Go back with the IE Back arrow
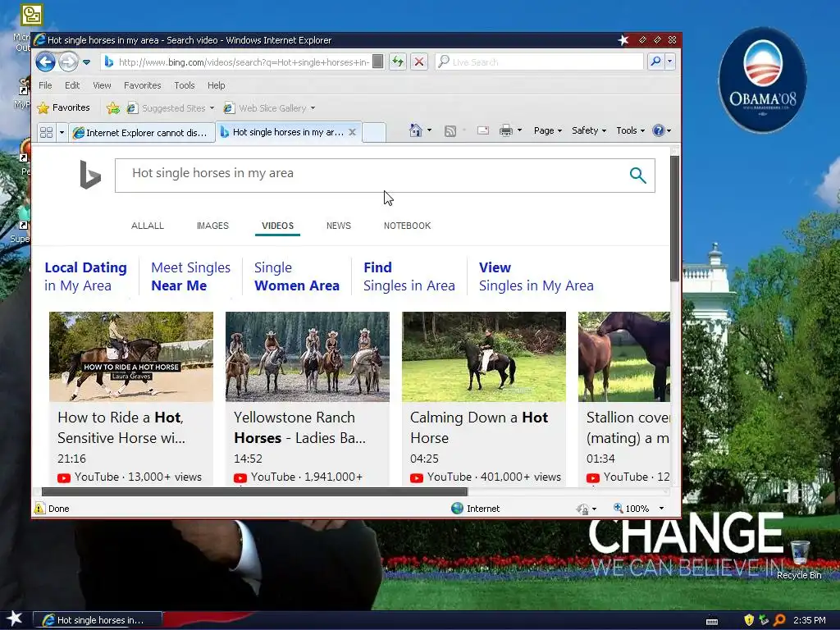This screenshot has width=840, height=630. (x=46, y=62)
